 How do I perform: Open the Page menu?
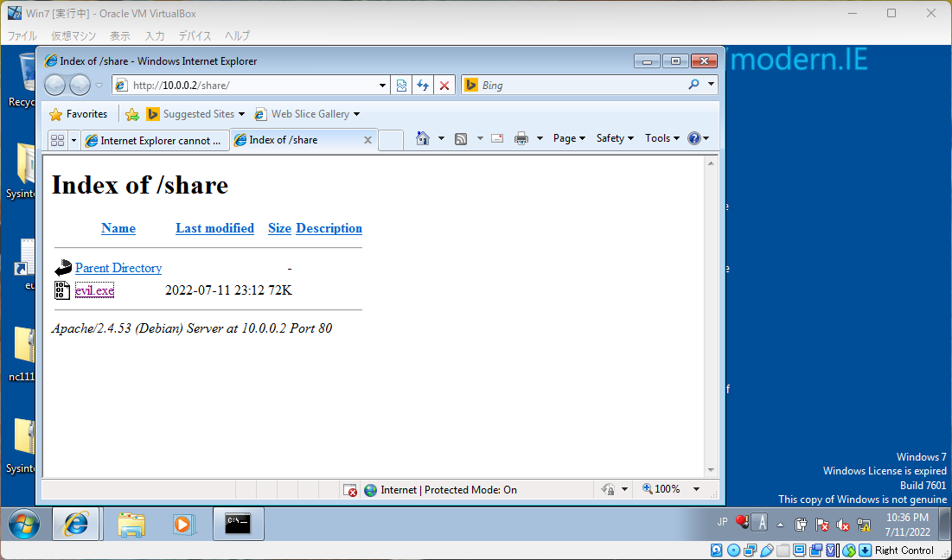pyautogui.click(x=569, y=138)
